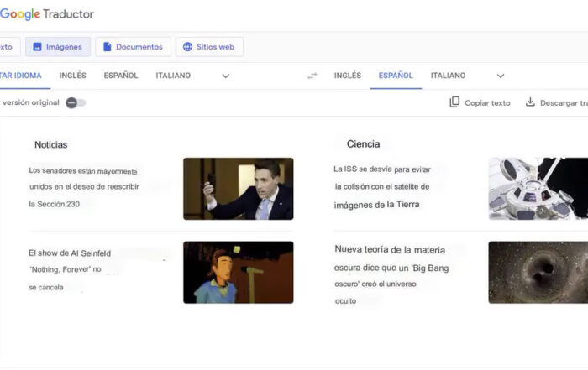Select INGLÉS as source language
The image size is (588, 370).
72,76
